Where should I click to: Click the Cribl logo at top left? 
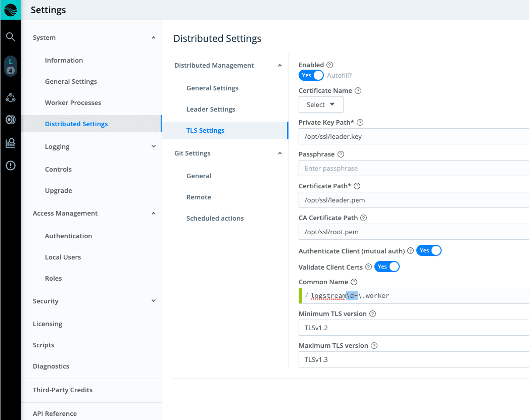pyautogui.click(x=10, y=10)
